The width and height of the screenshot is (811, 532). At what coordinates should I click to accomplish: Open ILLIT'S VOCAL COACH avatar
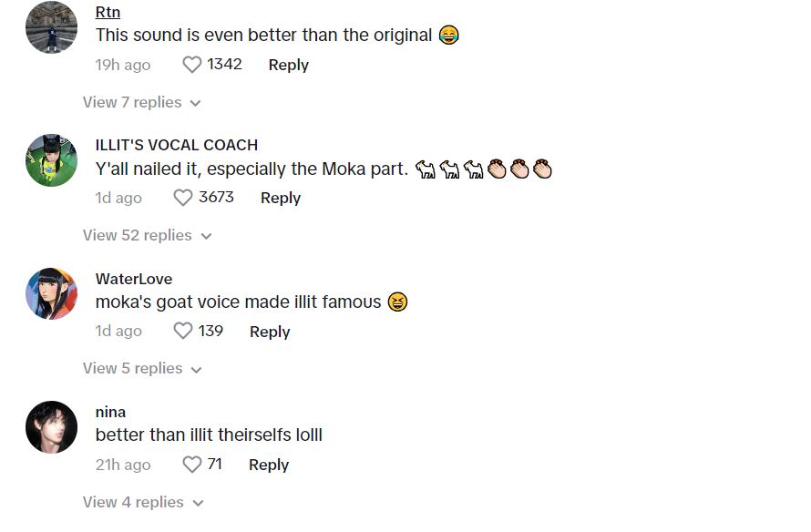pos(51,160)
